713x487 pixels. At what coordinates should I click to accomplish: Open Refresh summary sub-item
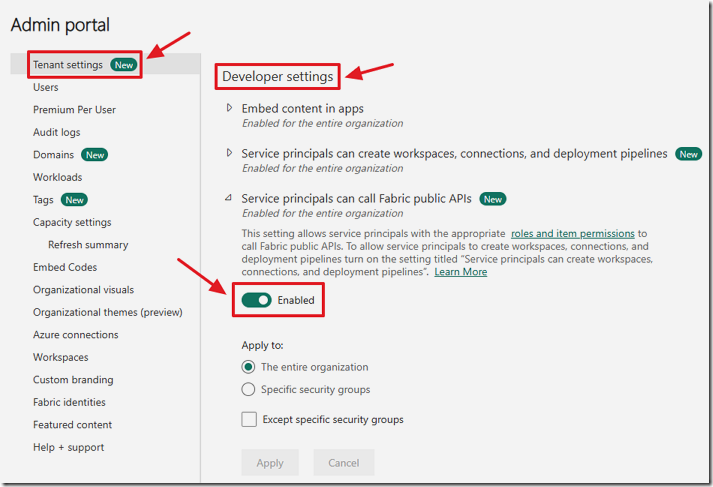pyautogui.click(x=88, y=245)
